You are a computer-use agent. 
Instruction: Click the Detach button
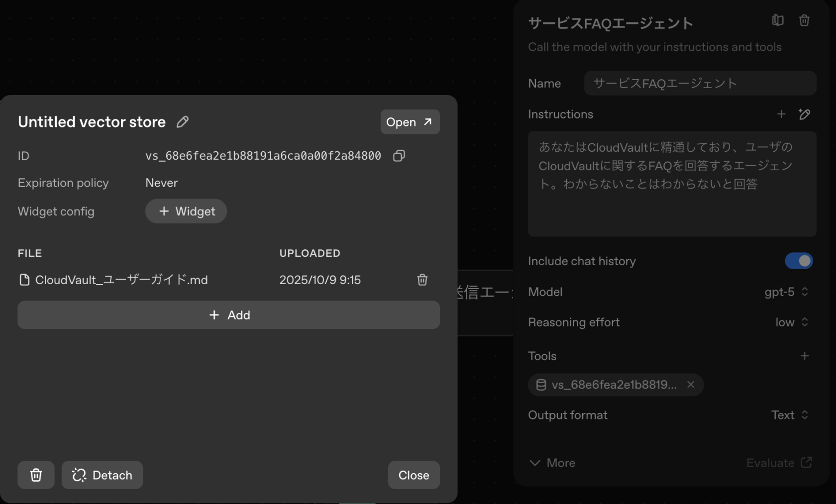tap(102, 475)
